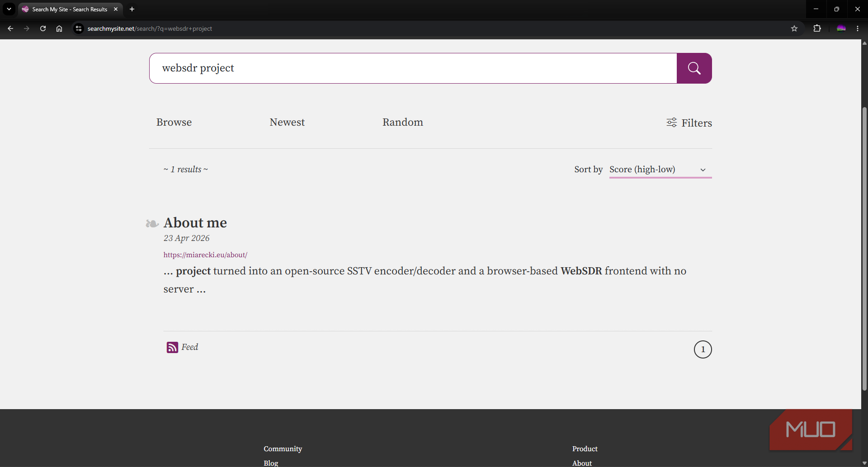Click the scrollbar down arrow

tap(864, 463)
